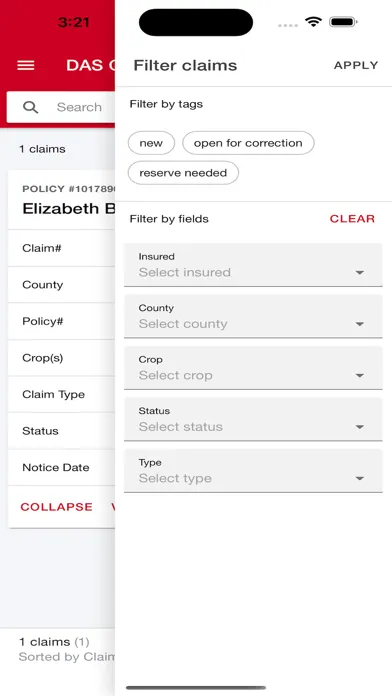Open the Insured dropdown arrow
The height and width of the screenshot is (696, 392).
(x=360, y=273)
